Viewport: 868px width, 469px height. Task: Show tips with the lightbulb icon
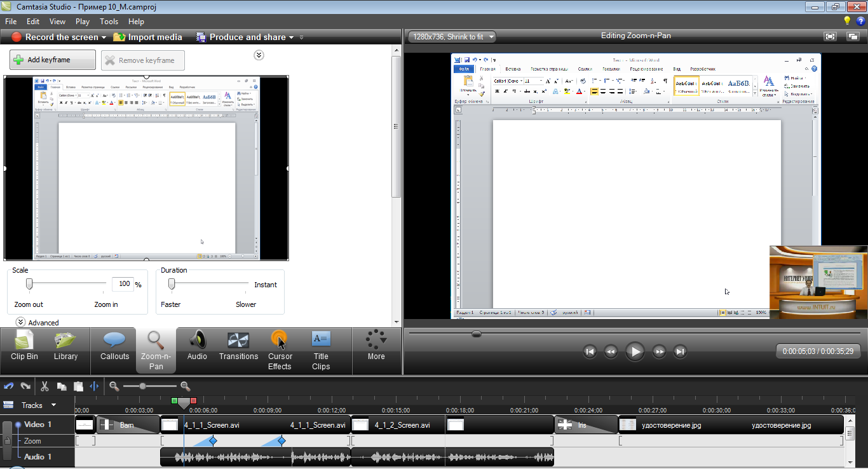(x=847, y=21)
